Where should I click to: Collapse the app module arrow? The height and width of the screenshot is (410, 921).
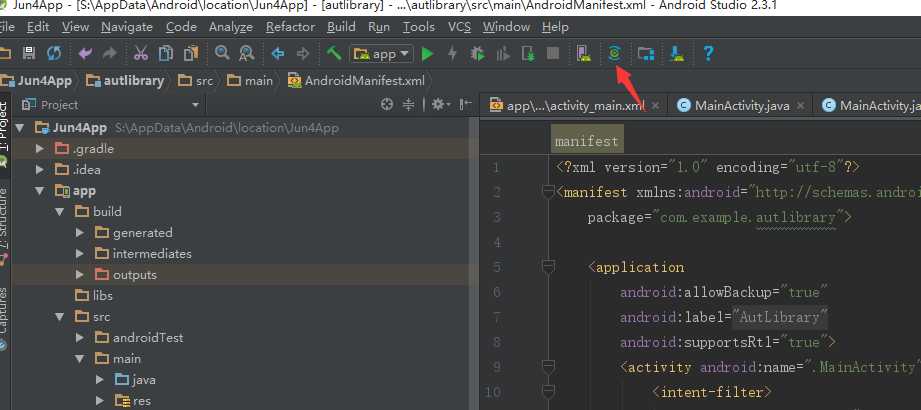point(39,191)
